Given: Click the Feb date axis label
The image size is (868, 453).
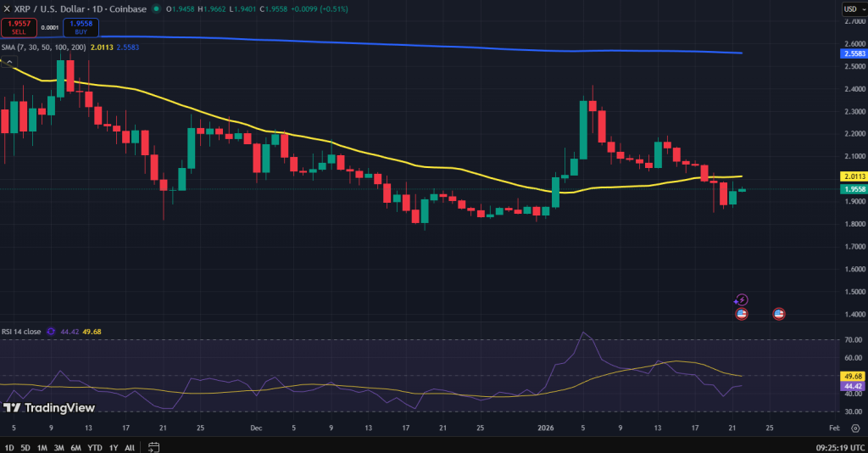Looking at the screenshot, I should click(x=834, y=428).
